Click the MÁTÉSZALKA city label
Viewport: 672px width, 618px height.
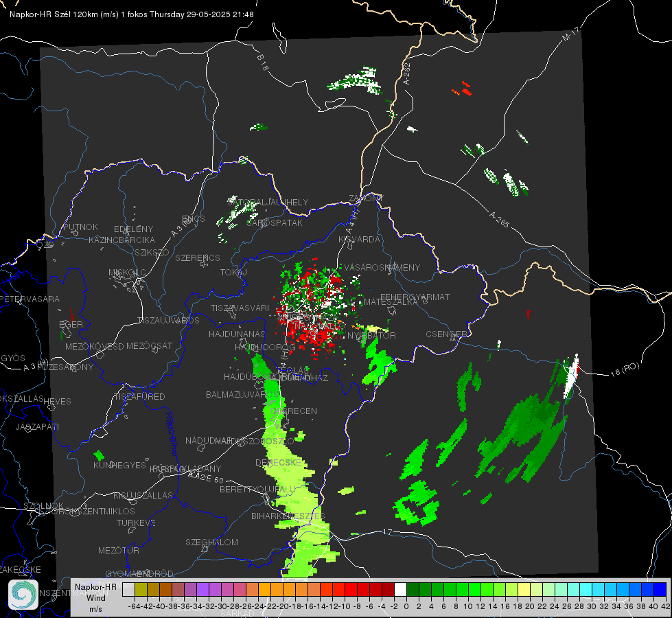point(391,301)
